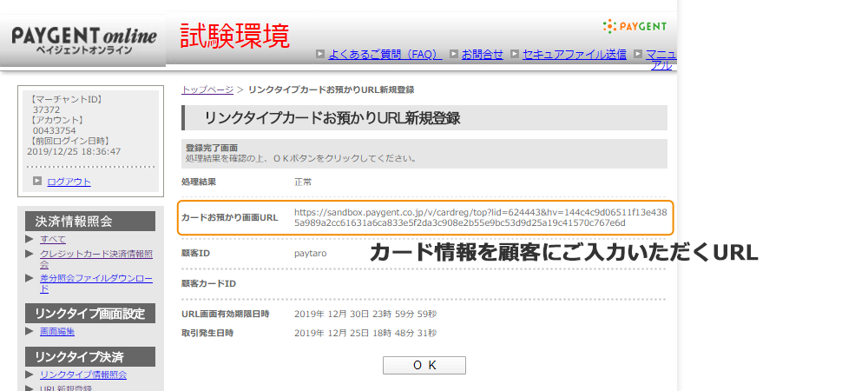868x391 pixels.
Task: Click the card registration URL text
Action: (x=481, y=217)
